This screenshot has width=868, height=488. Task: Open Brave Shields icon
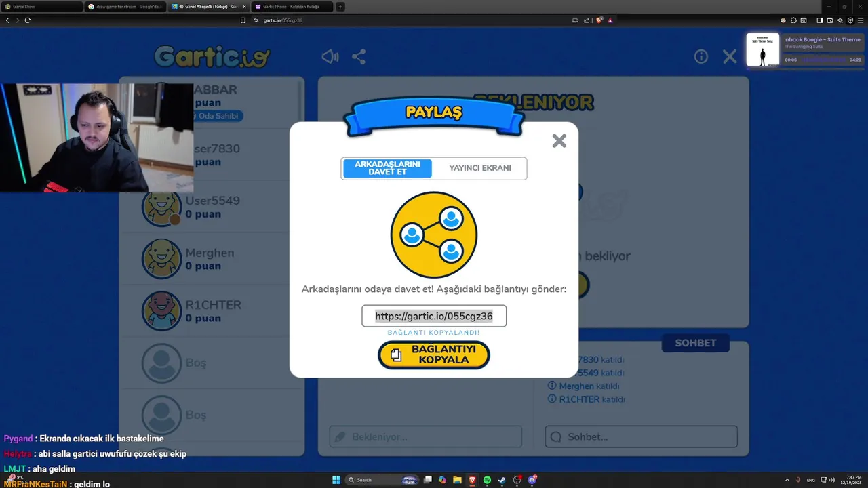(599, 20)
